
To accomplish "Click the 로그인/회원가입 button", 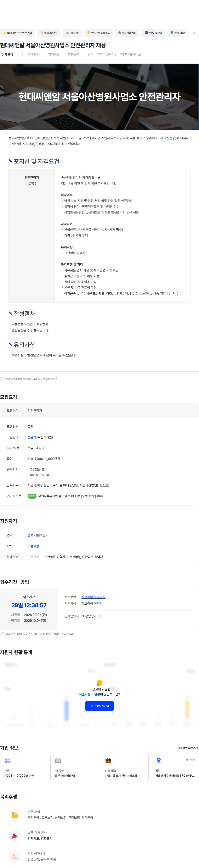I will (99, 706).
